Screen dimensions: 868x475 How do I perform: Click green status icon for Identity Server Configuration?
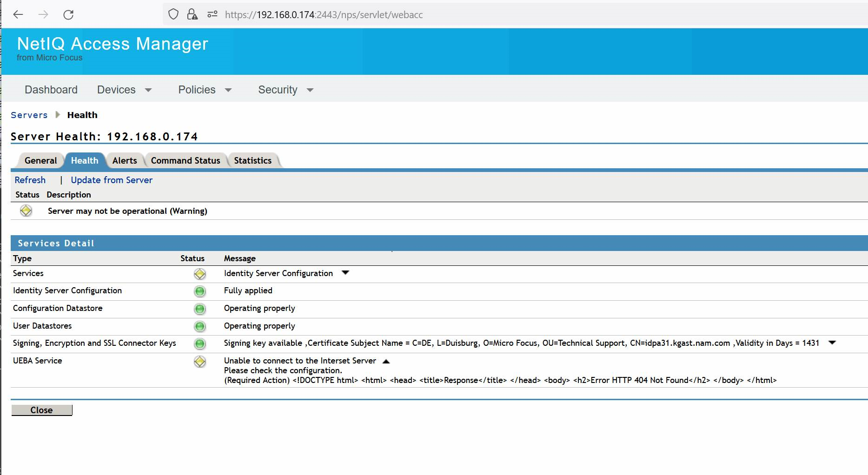click(x=199, y=291)
